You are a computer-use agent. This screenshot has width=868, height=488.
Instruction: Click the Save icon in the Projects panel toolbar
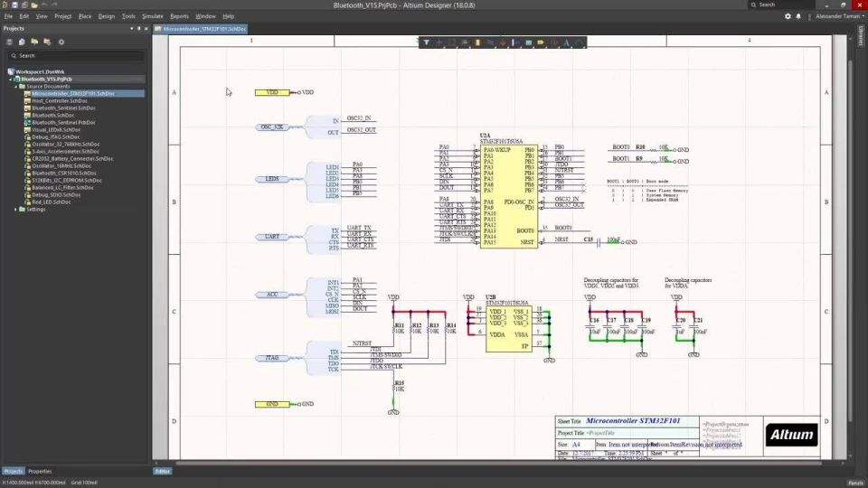coord(9,42)
